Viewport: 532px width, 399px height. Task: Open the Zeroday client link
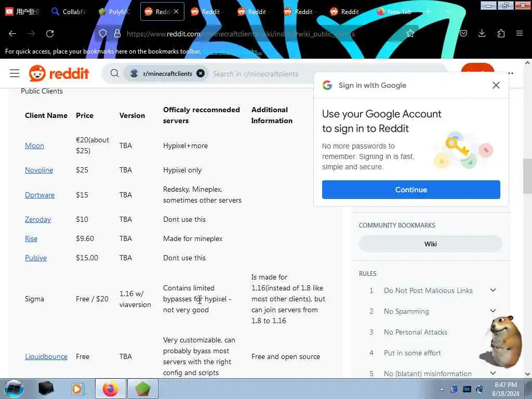[x=37, y=220]
